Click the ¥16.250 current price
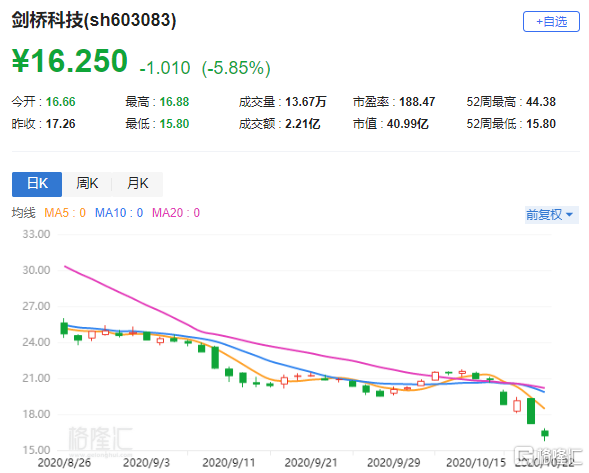Image resolution: width=589 pixels, height=473 pixels. tap(70, 61)
